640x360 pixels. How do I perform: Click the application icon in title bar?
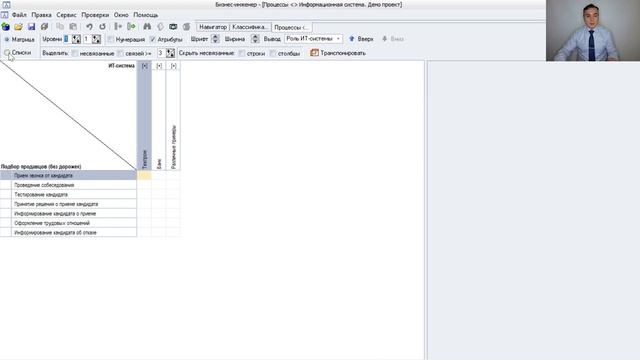pos(6,5)
